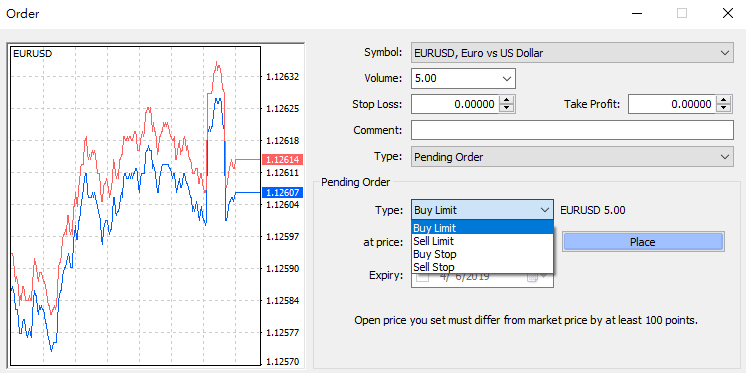Increase Take Profit with the up arrow

click(x=724, y=100)
